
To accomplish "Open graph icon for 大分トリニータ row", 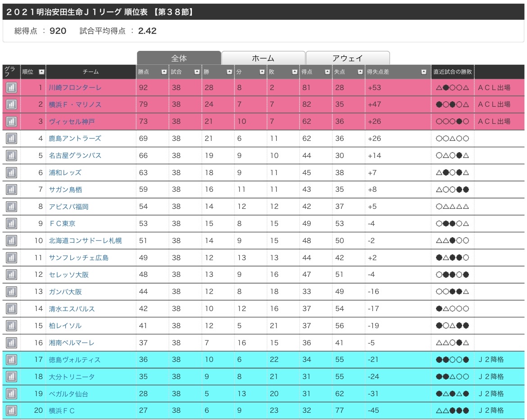I will [x=11, y=377].
